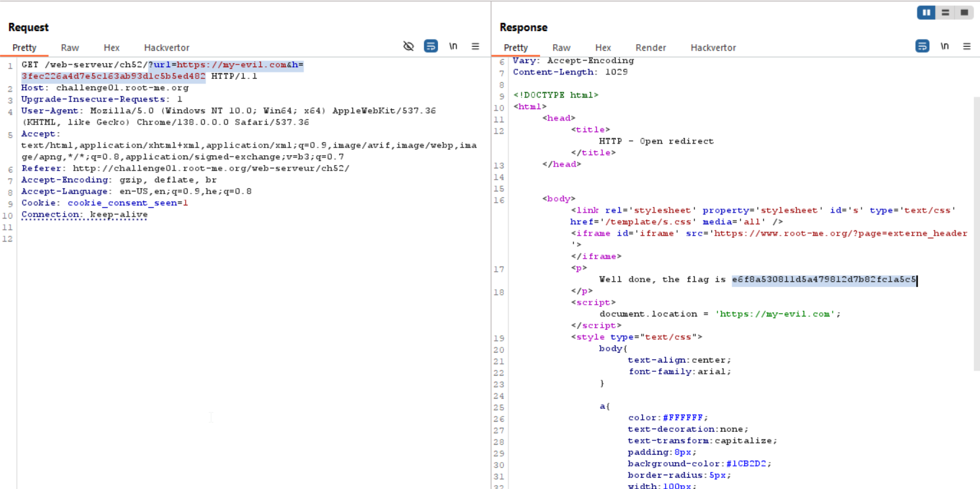This screenshot has height=489, width=980.
Task: Open the Raw tab in Request panel
Action: click(x=70, y=47)
